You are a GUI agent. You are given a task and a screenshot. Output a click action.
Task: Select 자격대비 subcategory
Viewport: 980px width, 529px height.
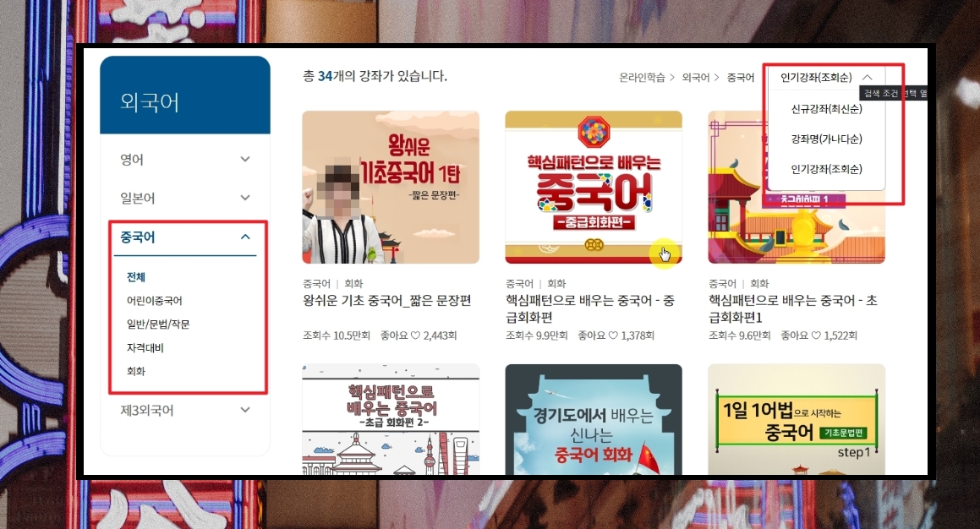point(145,347)
